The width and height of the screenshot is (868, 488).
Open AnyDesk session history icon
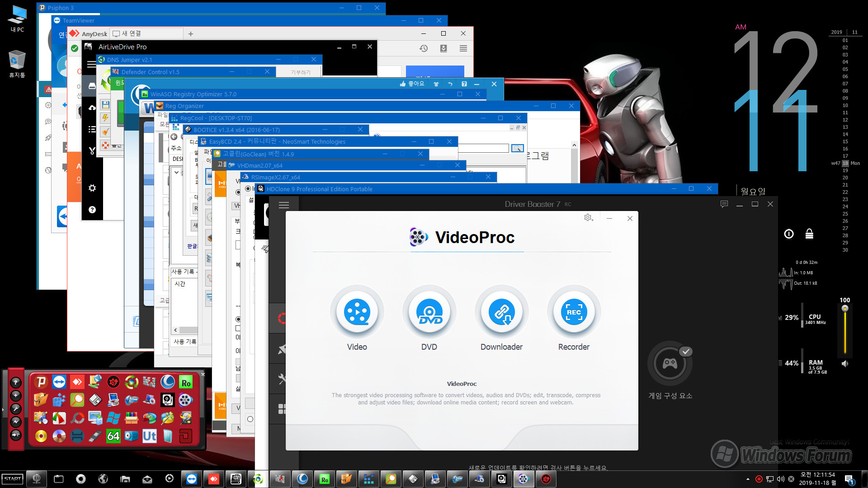coord(424,48)
